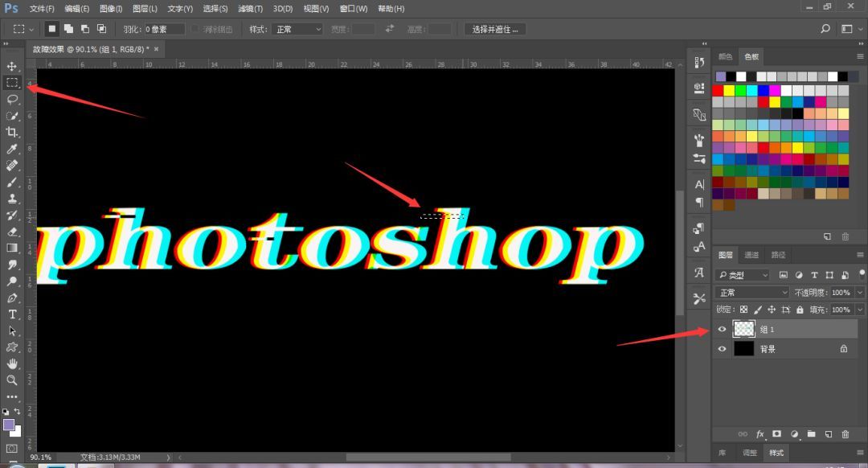Viewport: 868px width, 468px height.
Task: Open the 样式 style dropdown
Action: pos(298,29)
